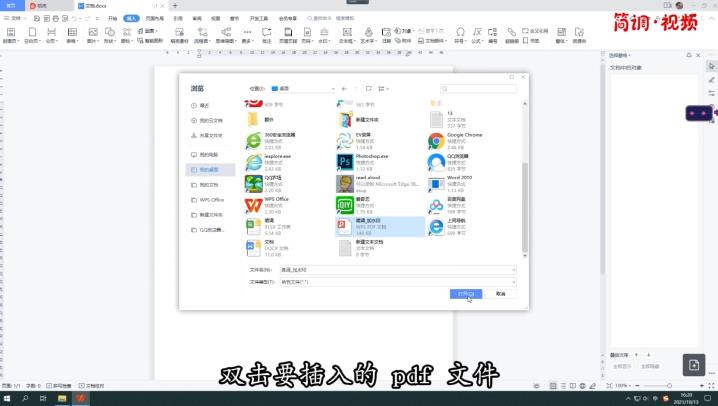Click the back arrow in browse dialog
718x406 pixels.
tap(344, 88)
